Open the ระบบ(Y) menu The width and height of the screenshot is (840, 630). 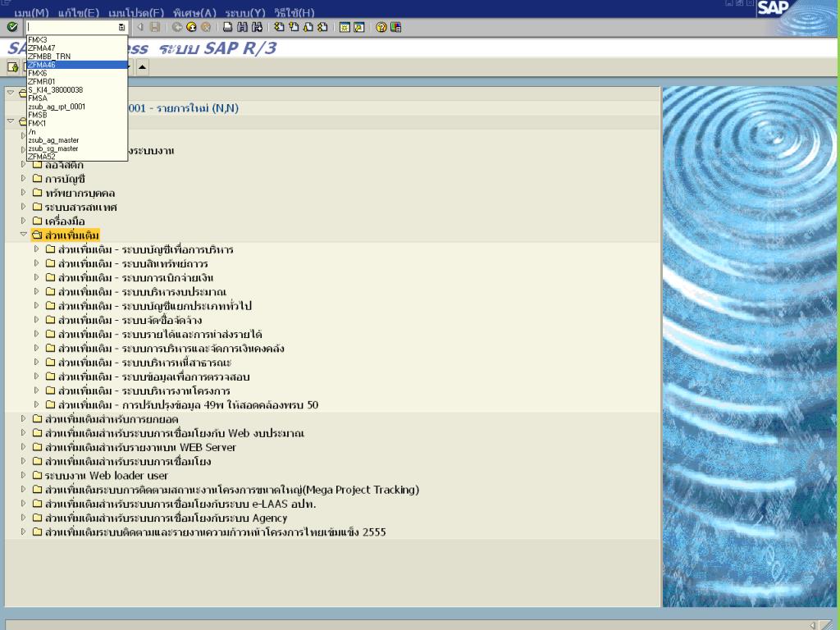(244, 12)
